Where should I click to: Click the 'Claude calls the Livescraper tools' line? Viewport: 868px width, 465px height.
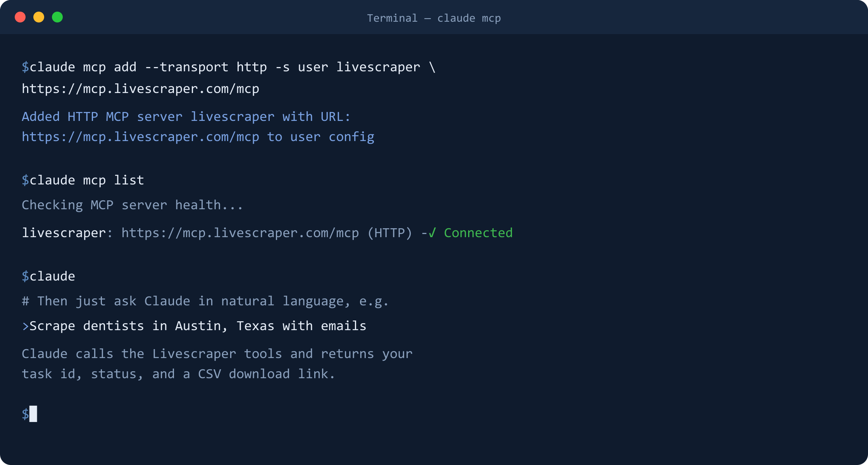pyautogui.click(x=217, y=354)
